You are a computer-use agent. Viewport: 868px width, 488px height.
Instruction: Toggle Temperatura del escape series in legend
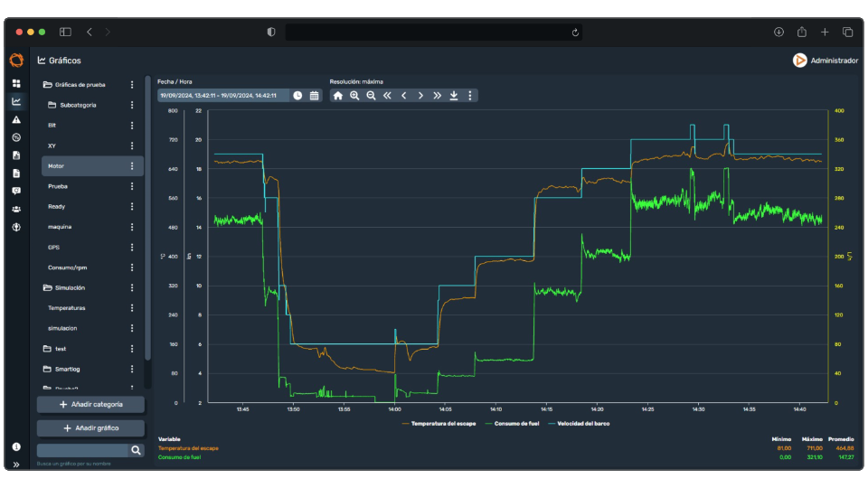[x=440, y=423]
